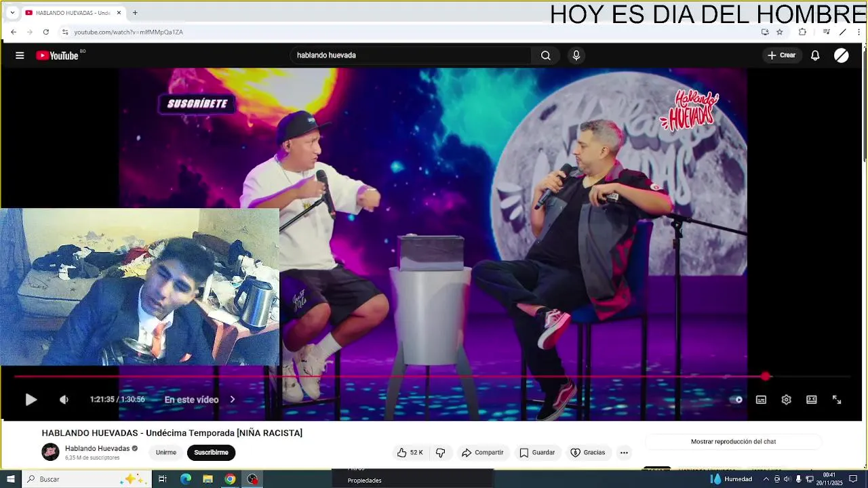This screenshot has height=488, width=868.
Task: Open OBS Studio taskbar icon
Action: coord(253,479)
